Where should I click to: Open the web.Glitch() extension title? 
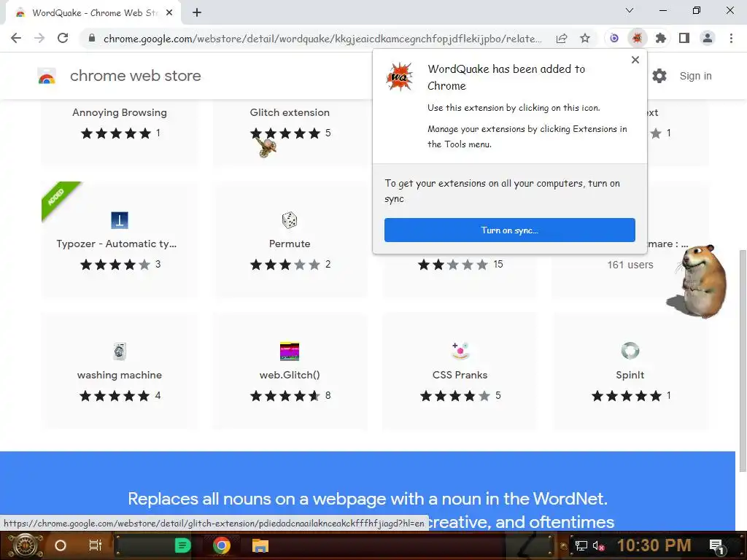tap(290, 376)
